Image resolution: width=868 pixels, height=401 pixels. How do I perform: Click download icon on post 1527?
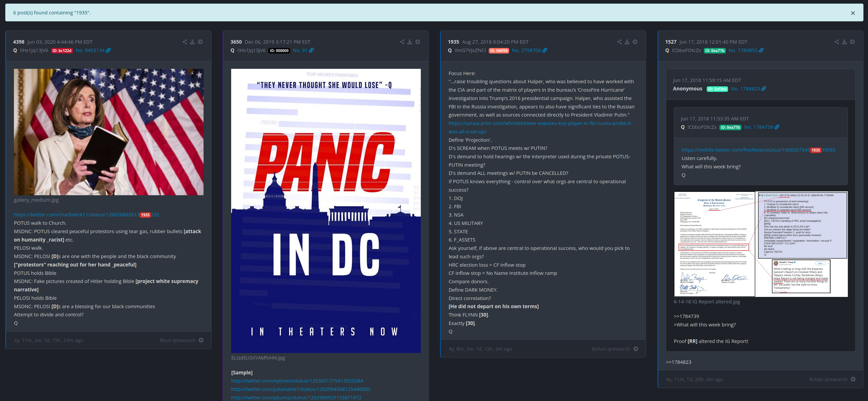[844, 42]
